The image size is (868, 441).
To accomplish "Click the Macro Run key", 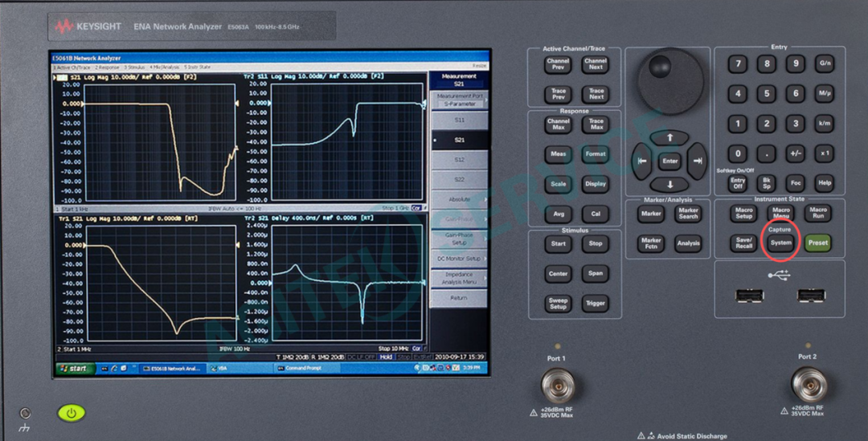I will click(x=818, y=213).
